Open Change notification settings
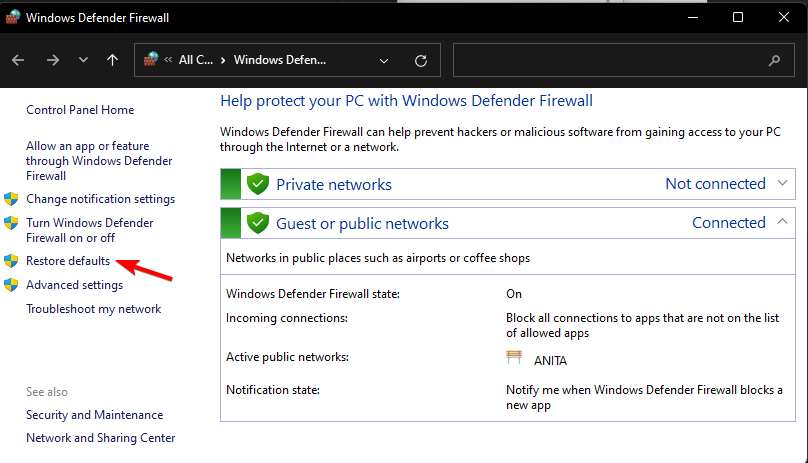 click(x=100, y=199)
